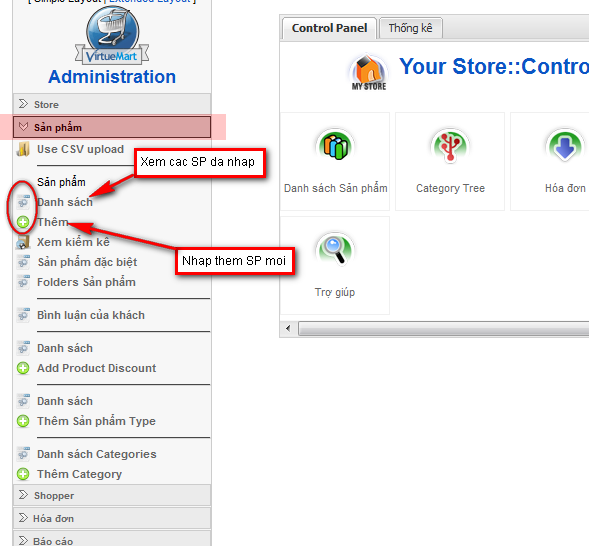Expand the Hóa đơn sidebar section
Image resolution: width=589 pixels, height=546 pixels.
click(x=112, y=518)
